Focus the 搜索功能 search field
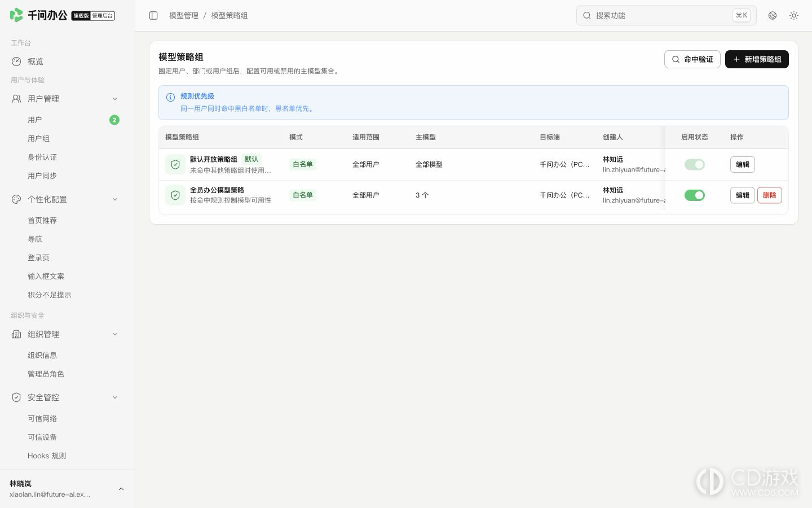 (666, 16)
